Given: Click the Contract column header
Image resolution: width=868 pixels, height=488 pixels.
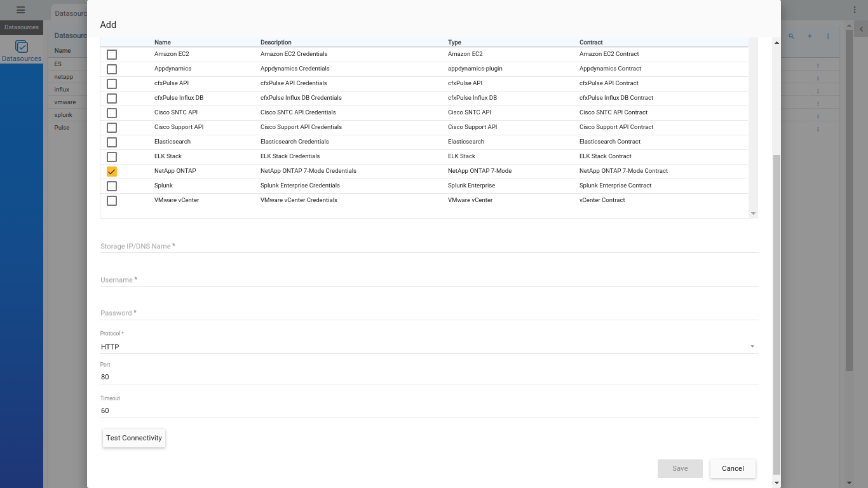Looking at the screenshot, I should (x=591, y=43).
